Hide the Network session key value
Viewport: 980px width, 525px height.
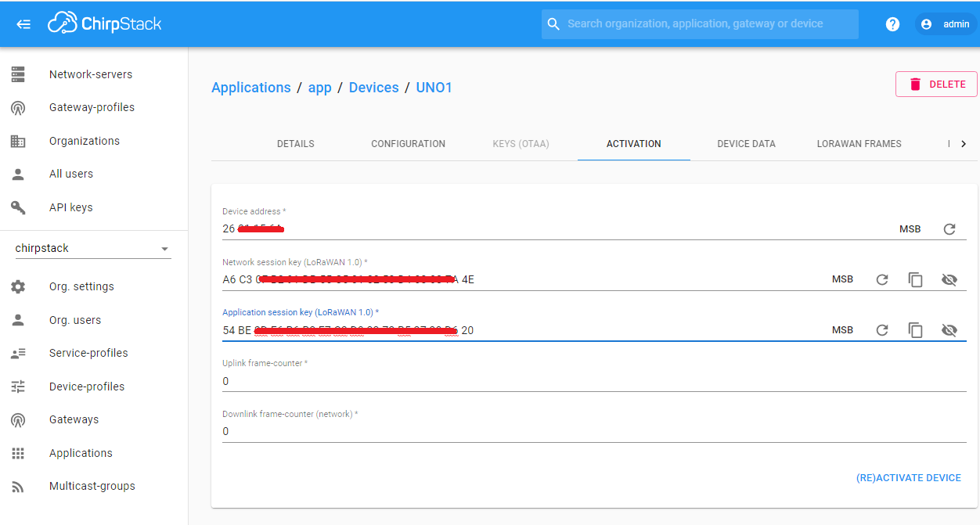pyautogui.click(x=949, y=279)
